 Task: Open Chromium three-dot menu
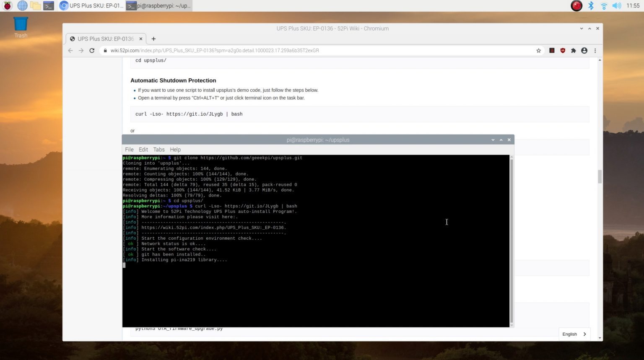point(595,50)
